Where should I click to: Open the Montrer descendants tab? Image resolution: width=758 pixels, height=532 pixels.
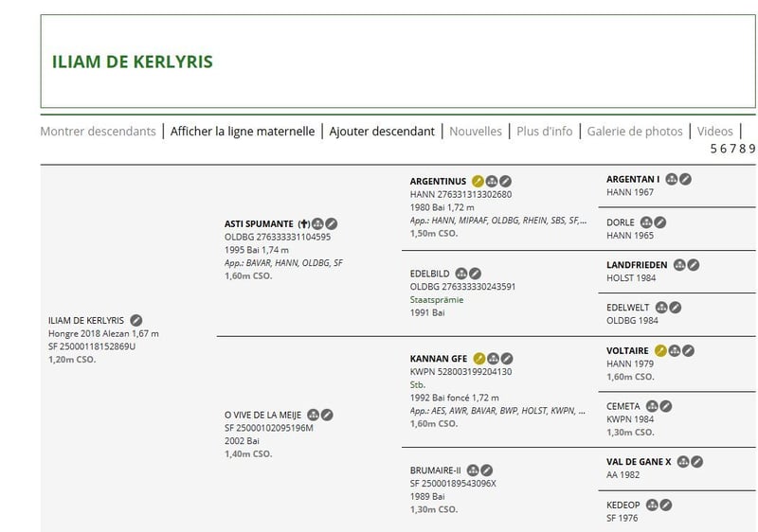coord(99,132)
